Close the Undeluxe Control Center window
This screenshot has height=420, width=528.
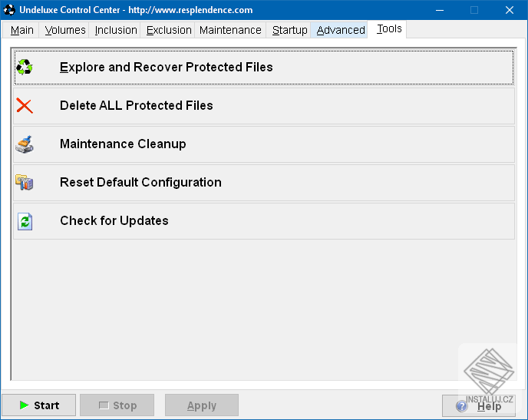[x=509, y=10]
